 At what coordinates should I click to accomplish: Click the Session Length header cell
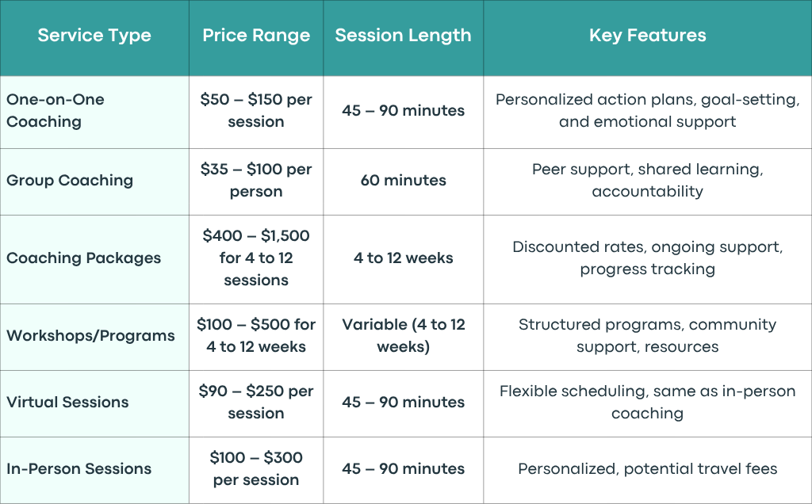pyautogui.click(x=404, y=35)
